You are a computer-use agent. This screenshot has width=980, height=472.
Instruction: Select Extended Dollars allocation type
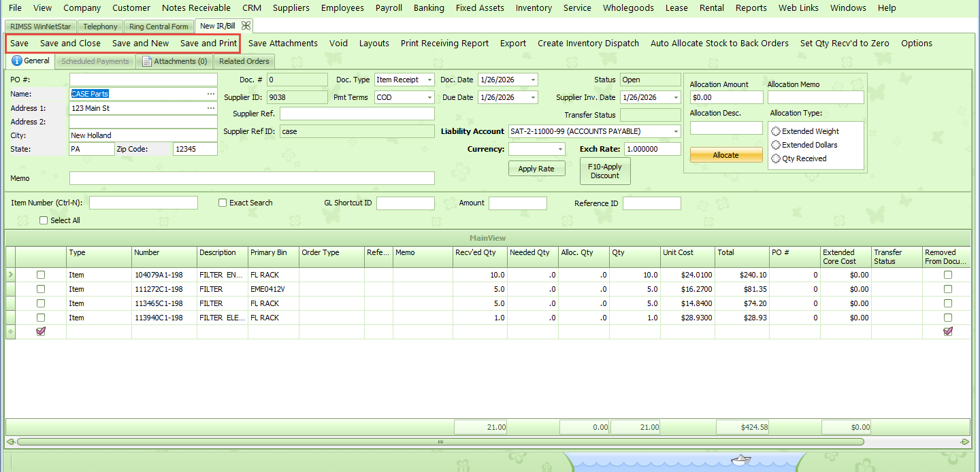(x=776, y=145)
